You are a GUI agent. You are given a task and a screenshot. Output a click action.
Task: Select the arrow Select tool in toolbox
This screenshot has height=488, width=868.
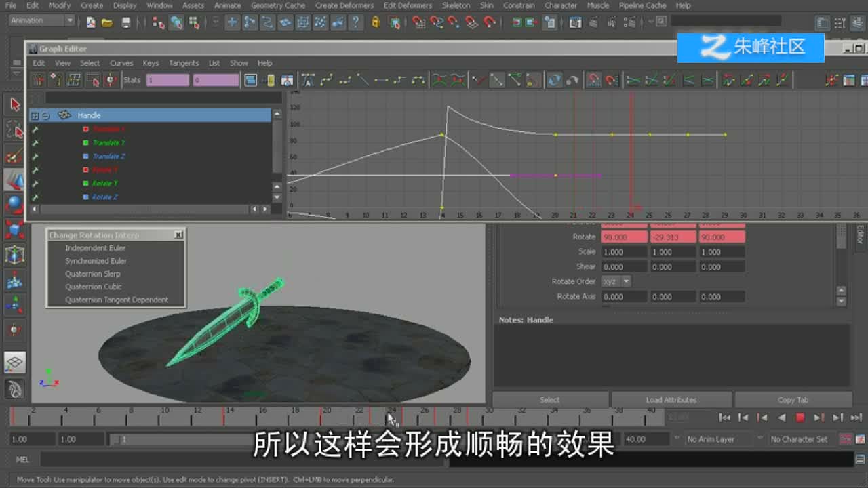pyautogui.click(x=15, y=104)
